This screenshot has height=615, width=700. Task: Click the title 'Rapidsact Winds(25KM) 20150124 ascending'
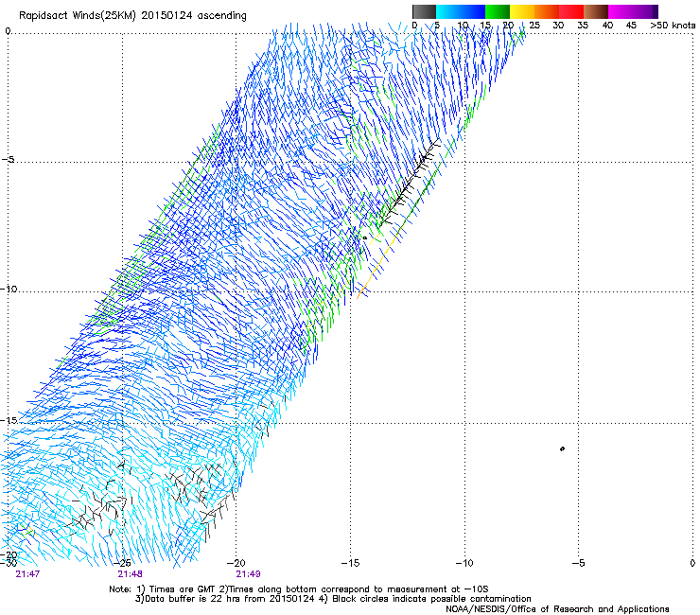click(132, 16)
